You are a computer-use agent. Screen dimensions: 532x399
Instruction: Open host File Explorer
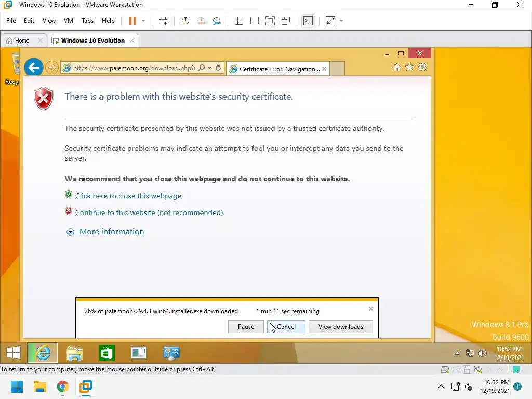(39, 387)
